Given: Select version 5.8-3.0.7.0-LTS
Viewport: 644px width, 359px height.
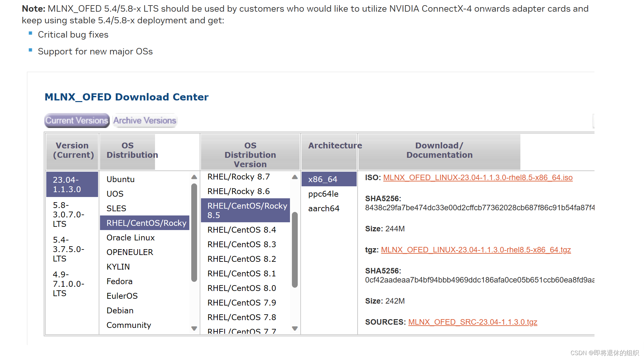Looking at the screenshot, I should (68, 214).
